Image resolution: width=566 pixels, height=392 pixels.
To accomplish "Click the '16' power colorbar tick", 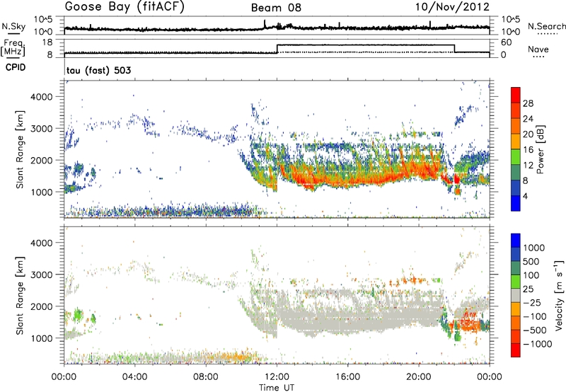I will click(x=528, y=150).
